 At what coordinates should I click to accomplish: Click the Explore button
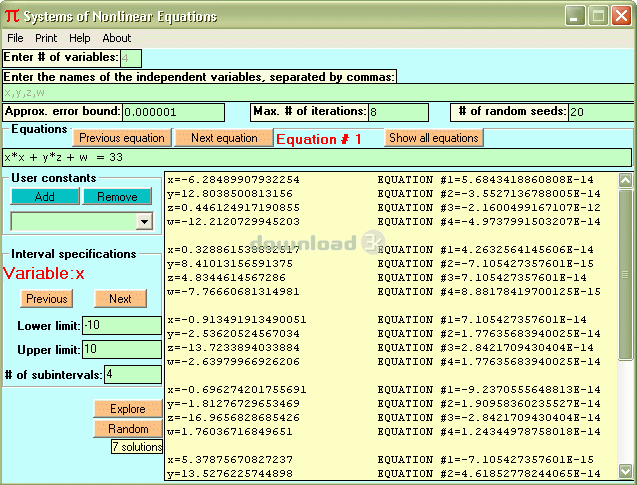point(128,409)
